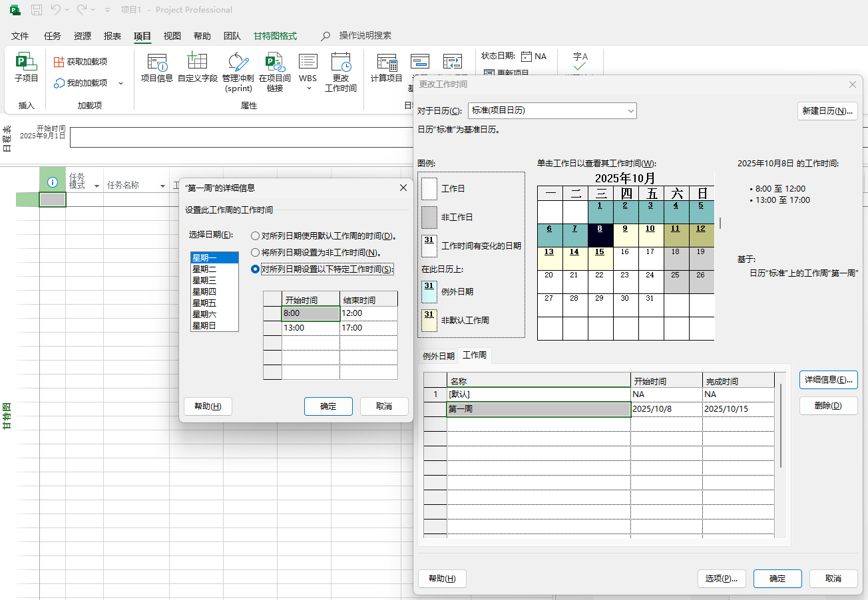The width and height of the screenshot is (868, 600).
Task: Open Task Mode (任务模式) column filter arrow
Action: [x=97, y=186]
